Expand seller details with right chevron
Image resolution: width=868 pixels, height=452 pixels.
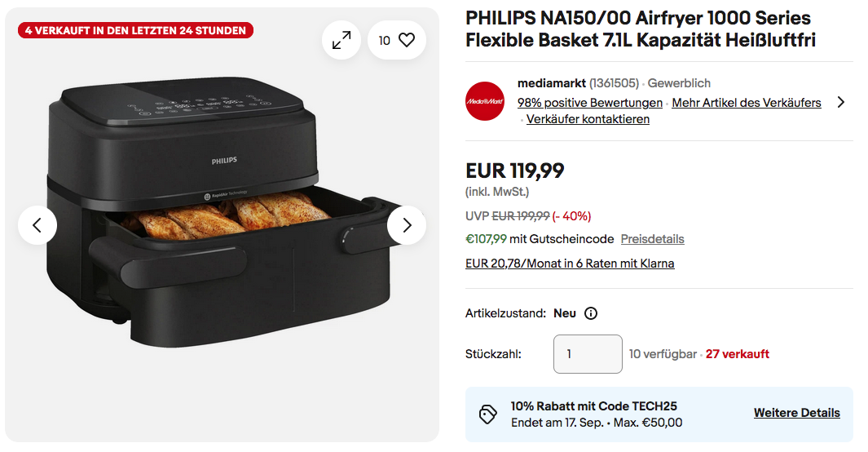coord(841,103)
